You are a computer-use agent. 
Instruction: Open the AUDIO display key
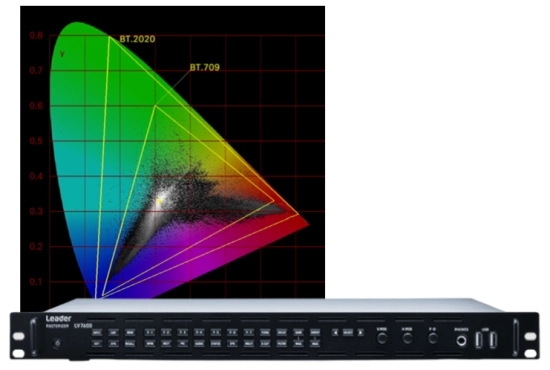[x=199, y=343]
